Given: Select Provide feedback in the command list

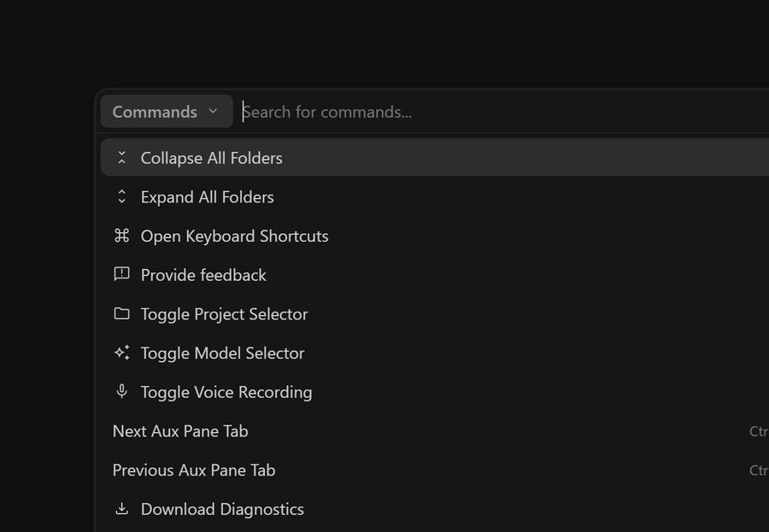Looking at the screenshot, I should pyautogui.click(x=435, y=275).
